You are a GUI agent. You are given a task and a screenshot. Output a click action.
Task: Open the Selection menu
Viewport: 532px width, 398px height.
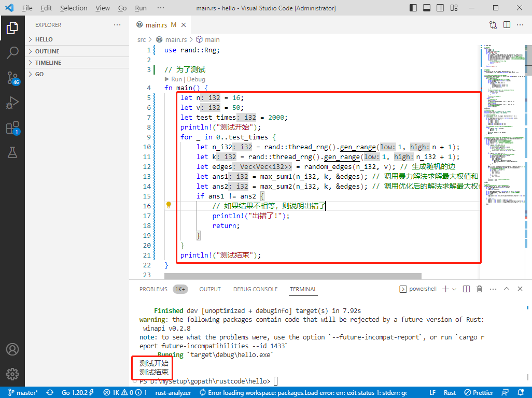74,8
